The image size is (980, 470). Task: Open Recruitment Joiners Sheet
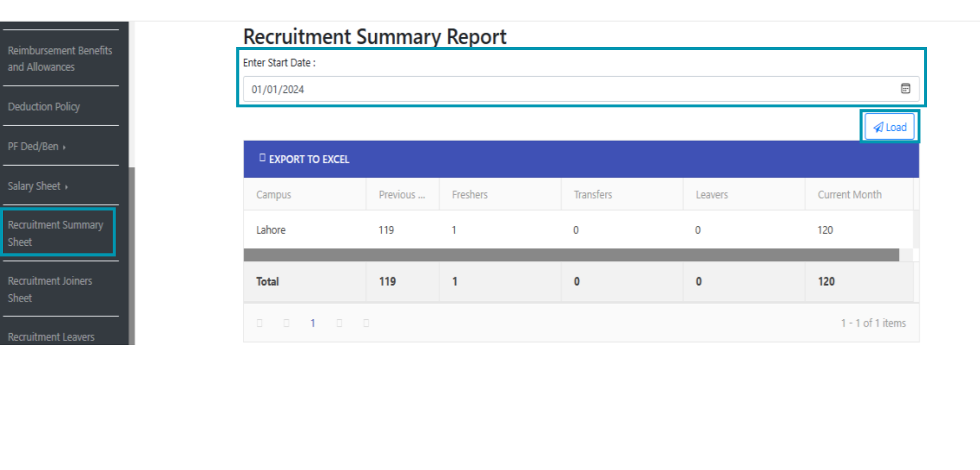pos(50,289)
